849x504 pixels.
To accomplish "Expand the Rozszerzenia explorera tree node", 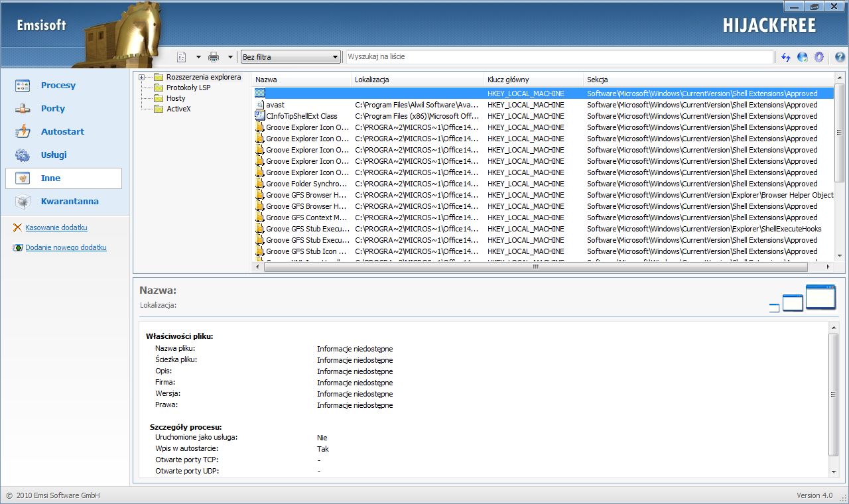I will [141, 78].
